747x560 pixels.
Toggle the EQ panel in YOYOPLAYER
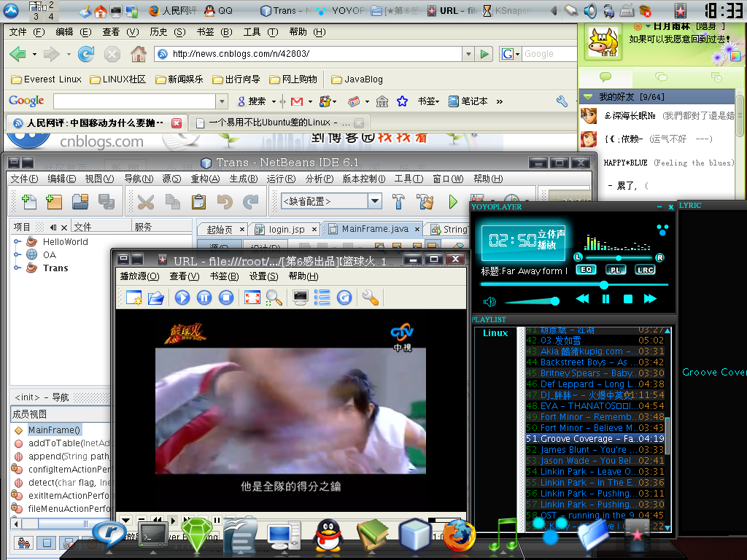click(586, 270)
